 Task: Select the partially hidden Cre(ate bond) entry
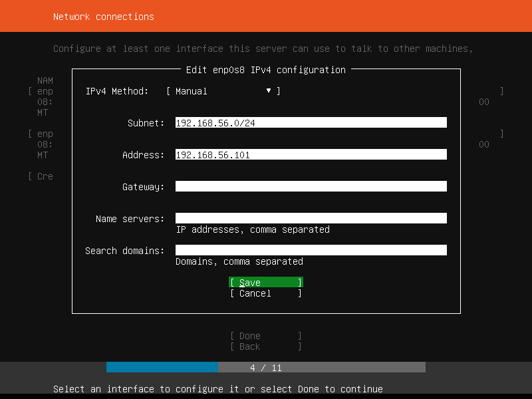click(45, 176)
